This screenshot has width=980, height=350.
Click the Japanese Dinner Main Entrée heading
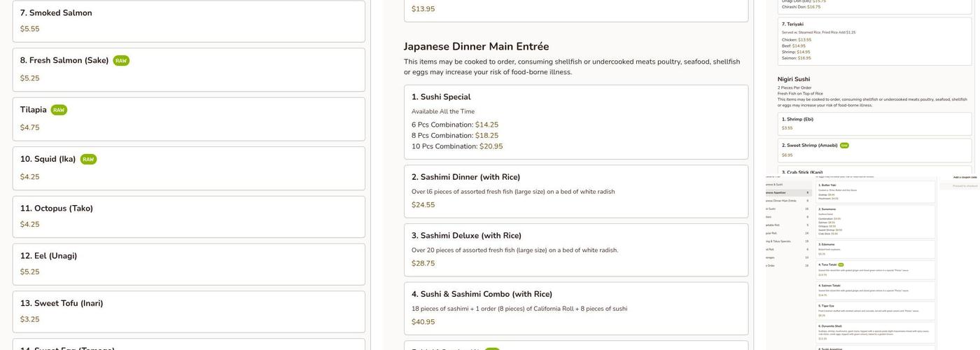coord(476,46)
